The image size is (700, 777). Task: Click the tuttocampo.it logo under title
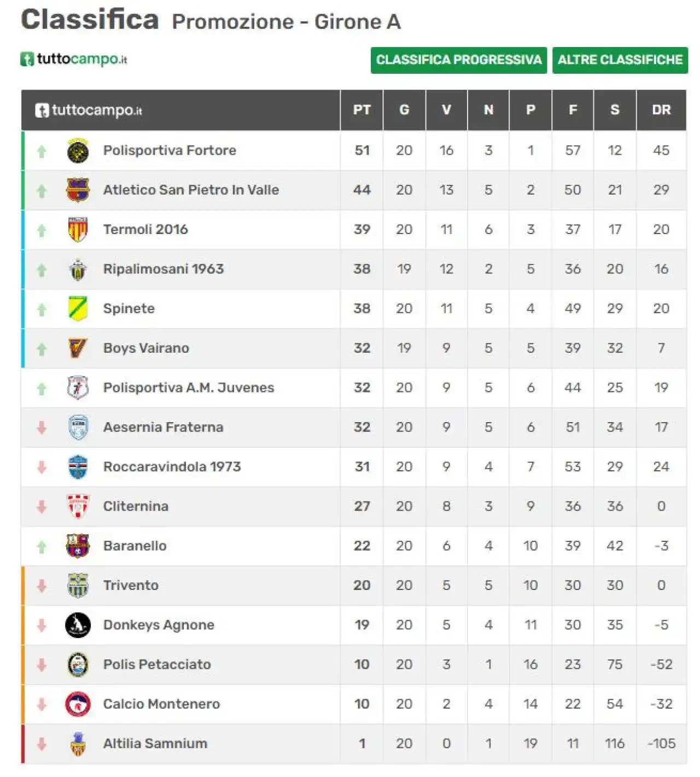click(74, 59)
